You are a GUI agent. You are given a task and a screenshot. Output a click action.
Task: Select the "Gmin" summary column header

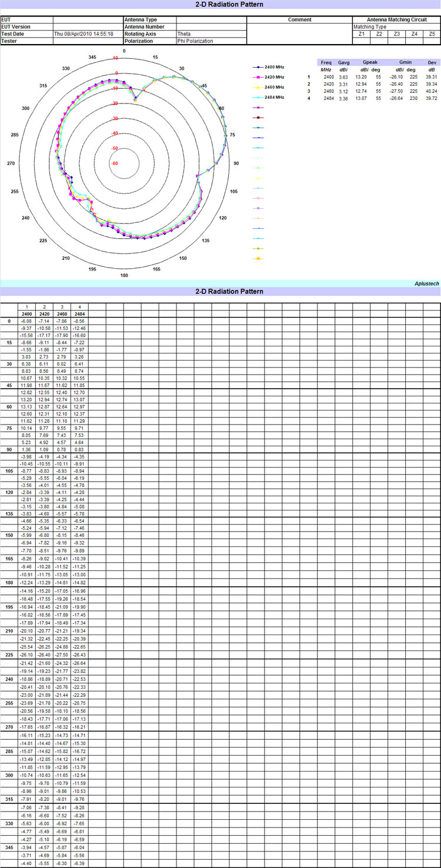(x=405, y=62)
